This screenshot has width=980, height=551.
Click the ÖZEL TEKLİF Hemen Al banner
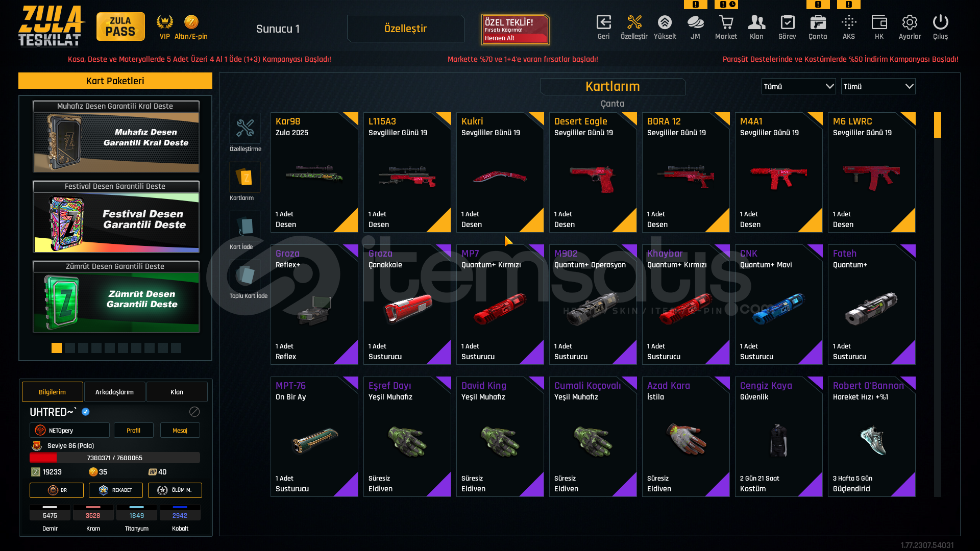pyautogui.click(x=514, y=29)
